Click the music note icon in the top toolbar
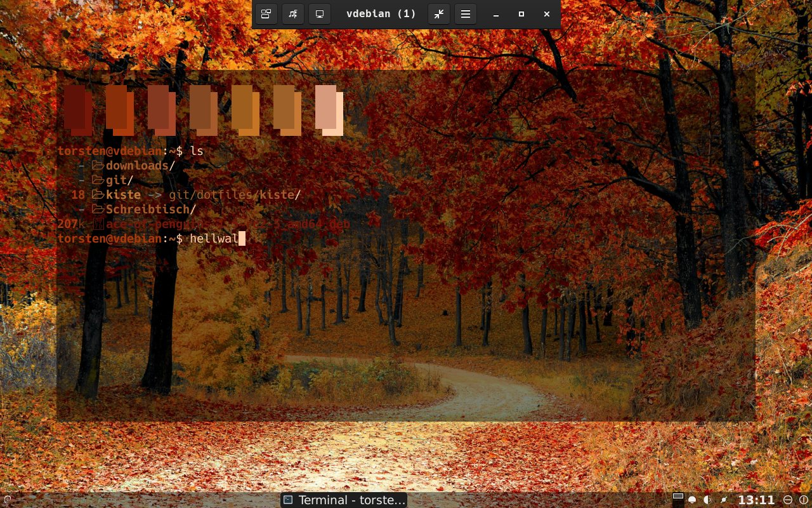Image resolution: width=812 pixels, height=508 pixels. 293,14
